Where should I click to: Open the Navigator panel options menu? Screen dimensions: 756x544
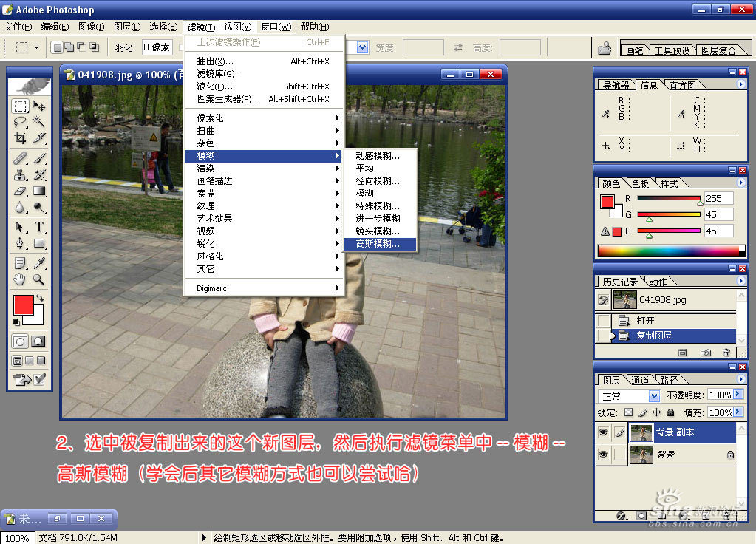(741, 84)
